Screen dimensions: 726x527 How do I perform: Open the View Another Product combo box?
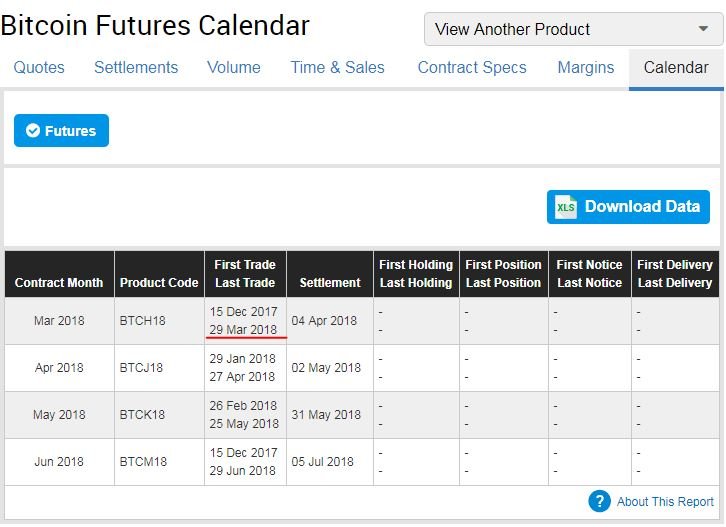click(x=573, y=29)
